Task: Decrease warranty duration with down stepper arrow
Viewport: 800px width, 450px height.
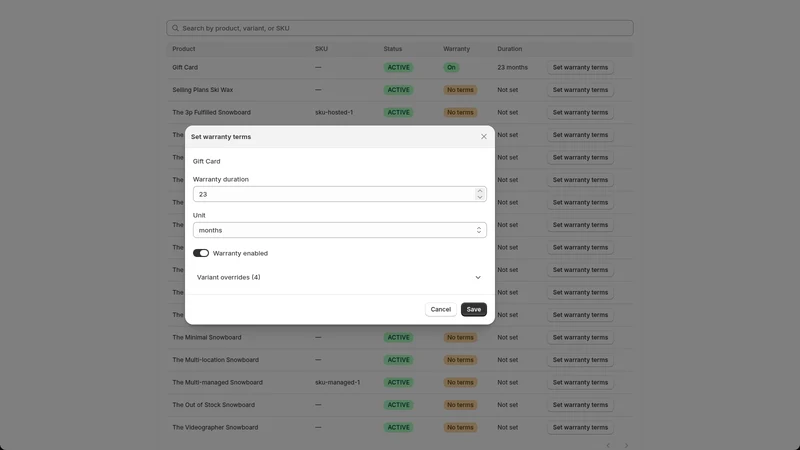Action: click(x=480, y=197)
